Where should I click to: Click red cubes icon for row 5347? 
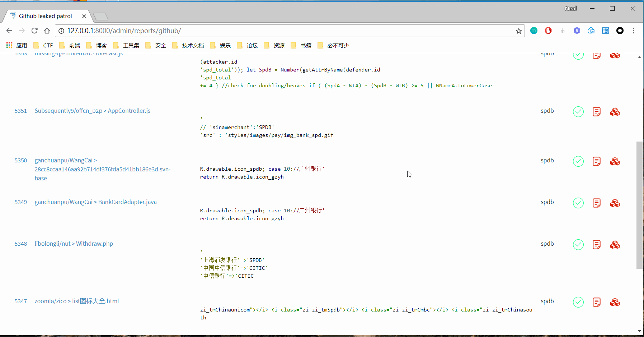pos(615,302)
